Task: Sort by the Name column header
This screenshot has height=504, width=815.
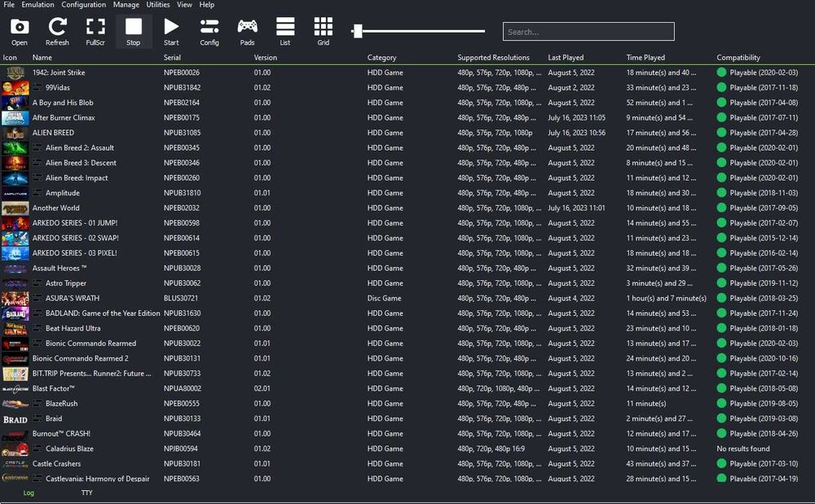Action: point(42,58)
